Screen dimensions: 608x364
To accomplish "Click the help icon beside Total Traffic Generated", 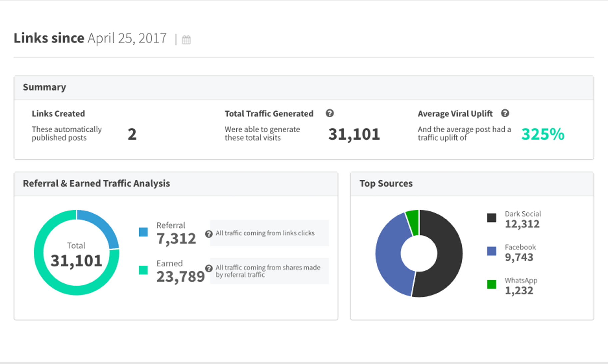I will click(330, 113).
